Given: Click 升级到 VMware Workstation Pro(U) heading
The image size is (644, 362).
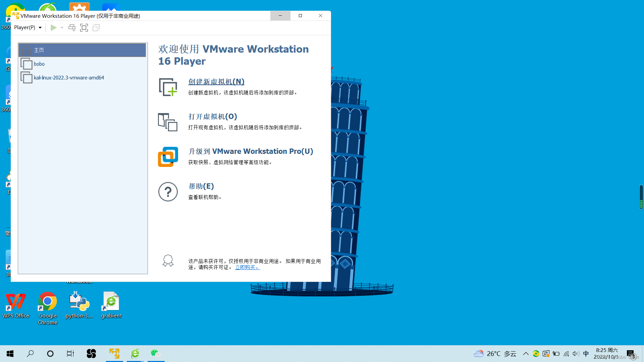Looking at the screenshot, I should (x=251, y=152).
